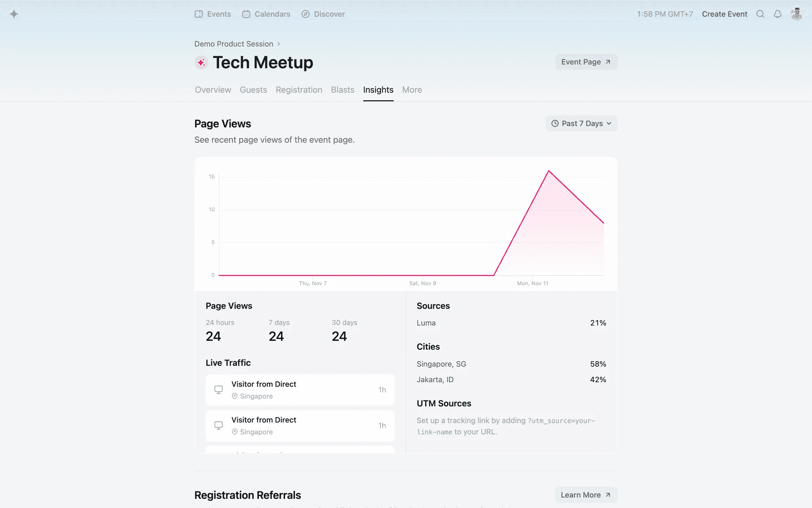Click Create Event in the top bar
Screen dimensions: 812x508
pos(724,14)
